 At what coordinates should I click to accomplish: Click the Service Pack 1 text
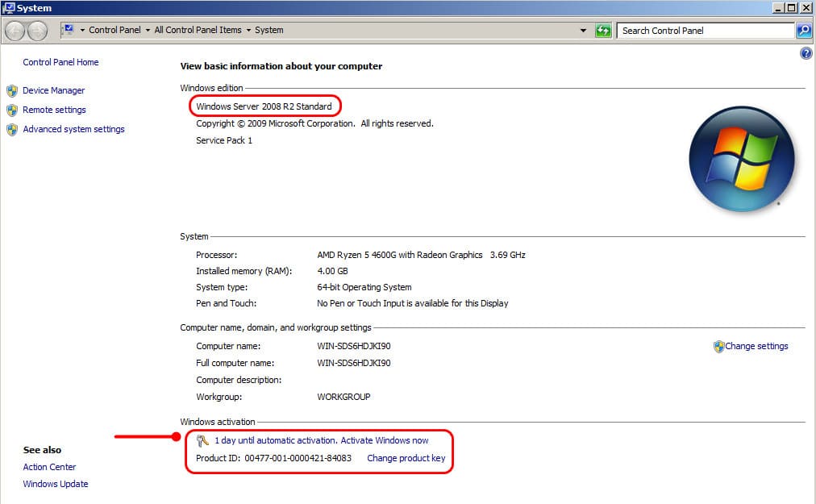224,140
